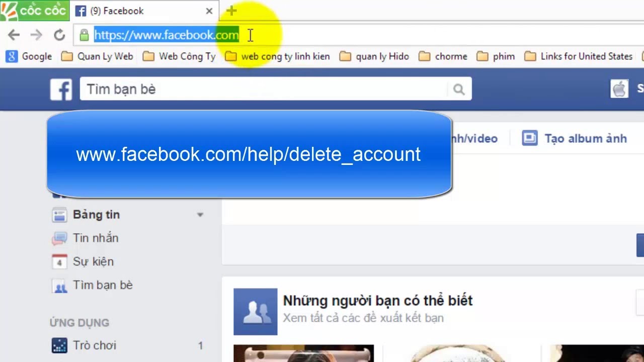644x362 pixels.
Task: Open the third suggested friend photo
Action: tap(597, 353)
